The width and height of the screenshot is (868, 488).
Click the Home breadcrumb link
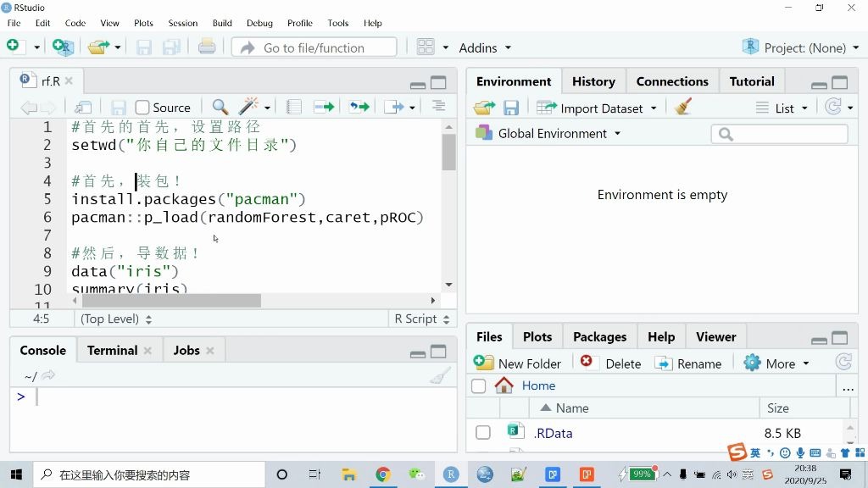coord(538,385)
